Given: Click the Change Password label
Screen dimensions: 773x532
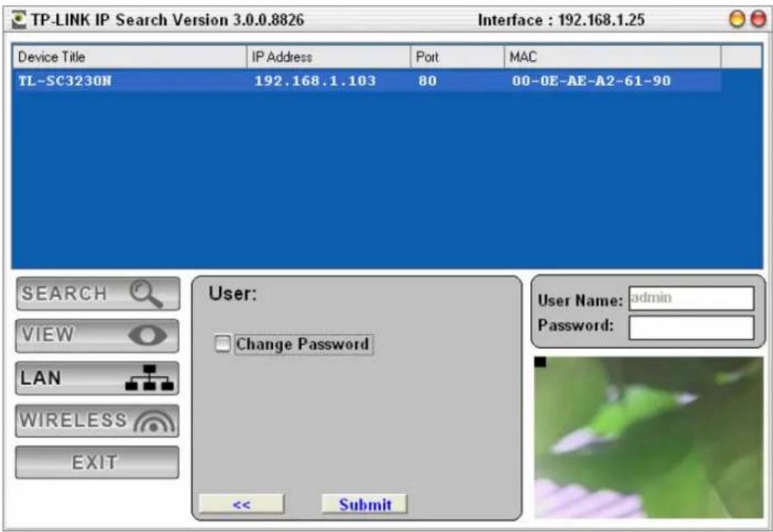Looking at the screenshot, I should (303, 344).
